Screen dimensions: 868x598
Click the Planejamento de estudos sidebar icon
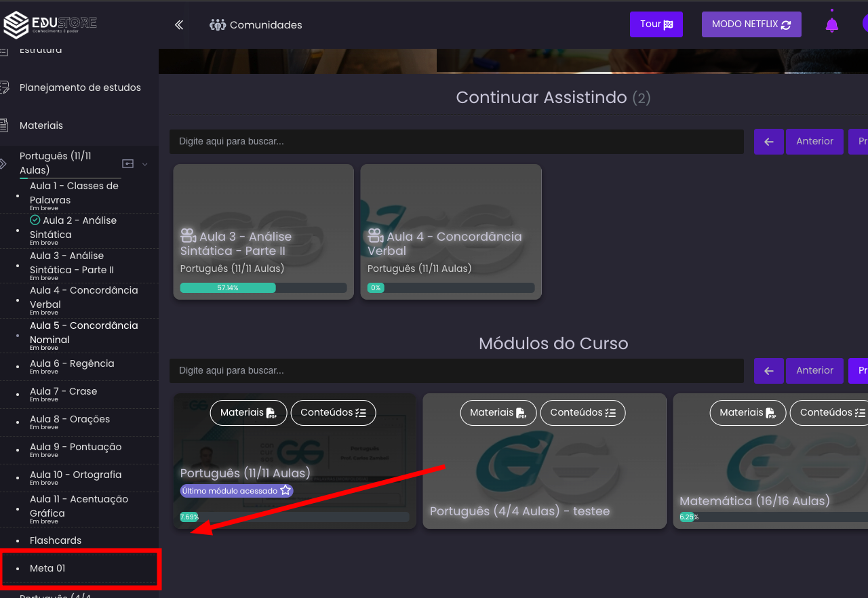point(4,87)
